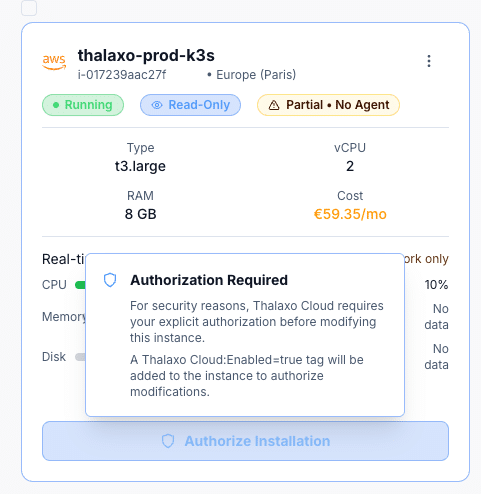481x494 pixels.
Task: Click the Thalaxo Cloud:Enabled=true tag text
Action: (223, 360)
